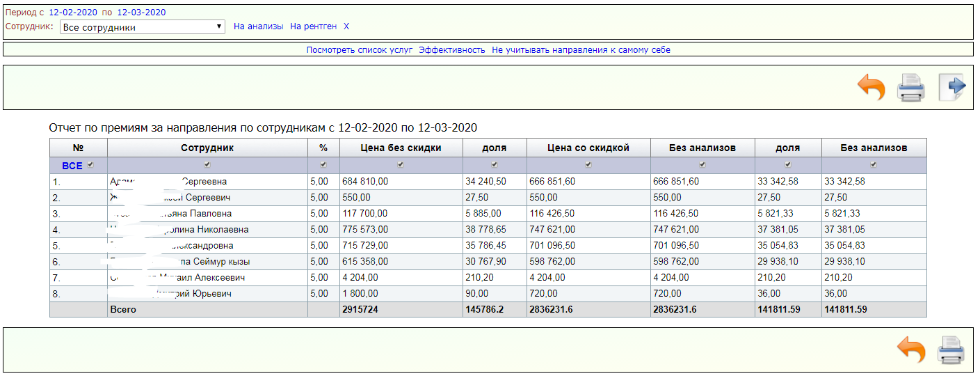Image resolution: width=980 pixels, height=376 pixels.
Task: Click the bottom orange back arrow icon
Action: click(x=911, y=350)
